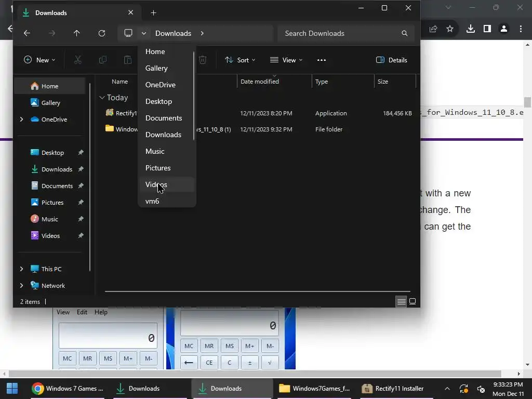Click the Copy icon in toolbar
532x399 pixels.
point(102,60)
